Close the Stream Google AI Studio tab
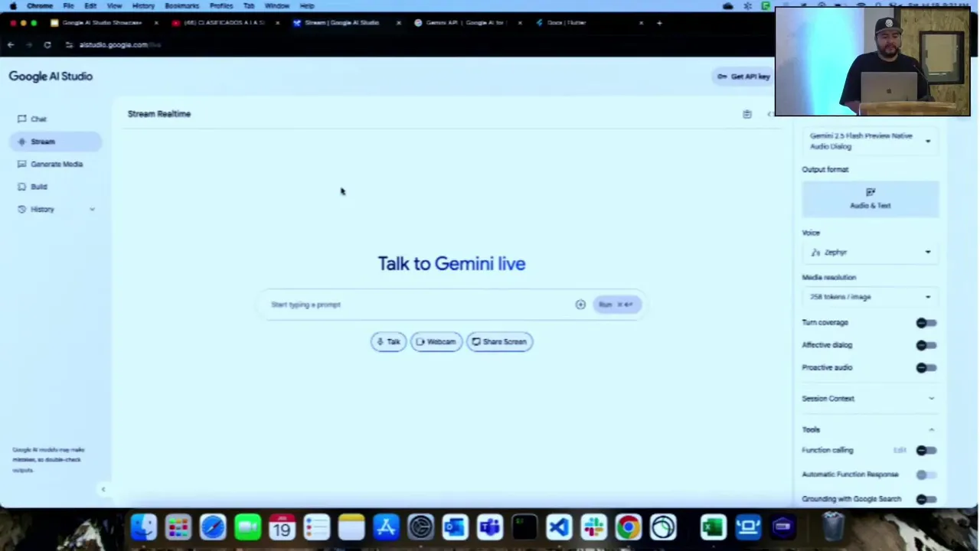The width and height of the screenshot is (980, 551). (398, 23)
